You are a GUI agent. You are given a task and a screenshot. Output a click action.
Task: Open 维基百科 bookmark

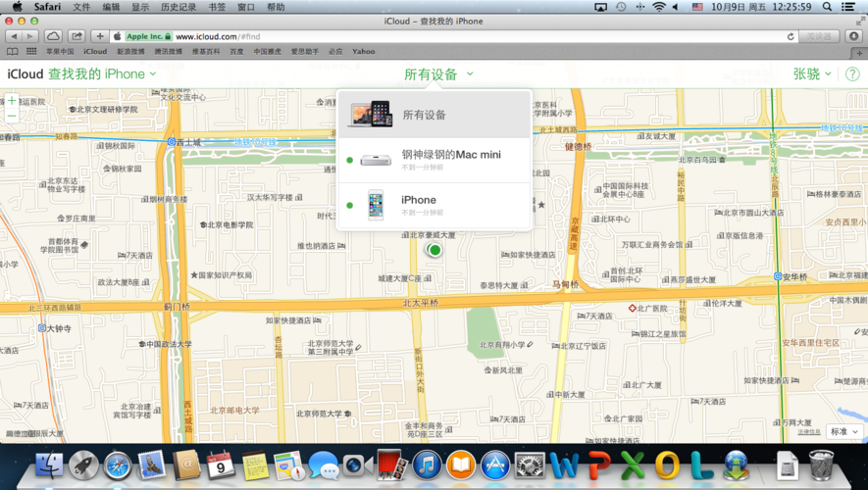[x=206, y=51]
